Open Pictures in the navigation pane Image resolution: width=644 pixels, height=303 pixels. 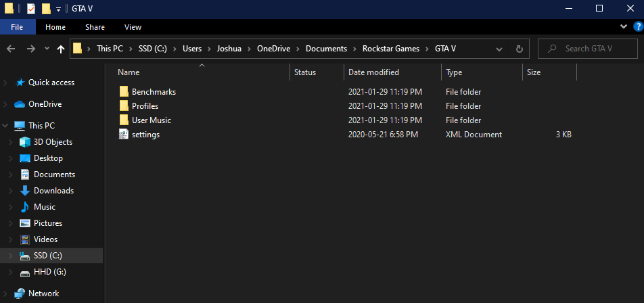47,223
